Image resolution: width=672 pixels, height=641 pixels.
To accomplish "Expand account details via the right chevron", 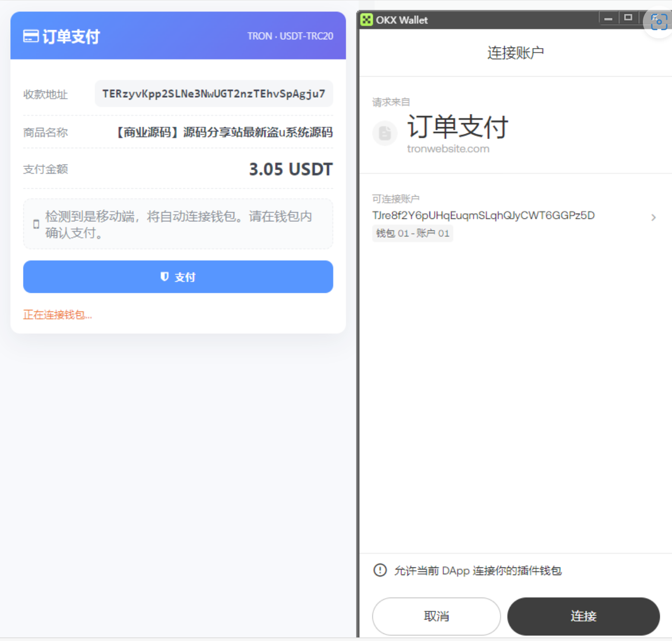I will pyautogui.click(x=653, y=217).
